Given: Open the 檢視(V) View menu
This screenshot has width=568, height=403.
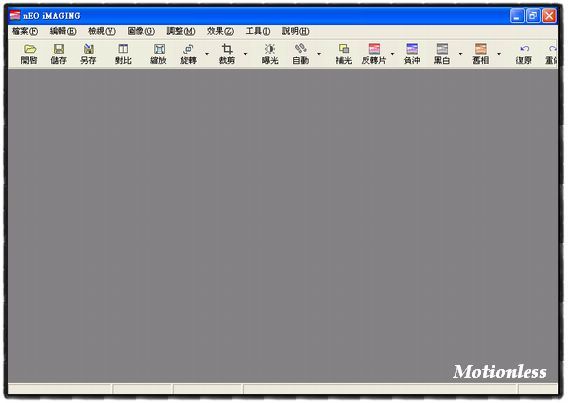Looking at the screenshot, I should [102, 32].
